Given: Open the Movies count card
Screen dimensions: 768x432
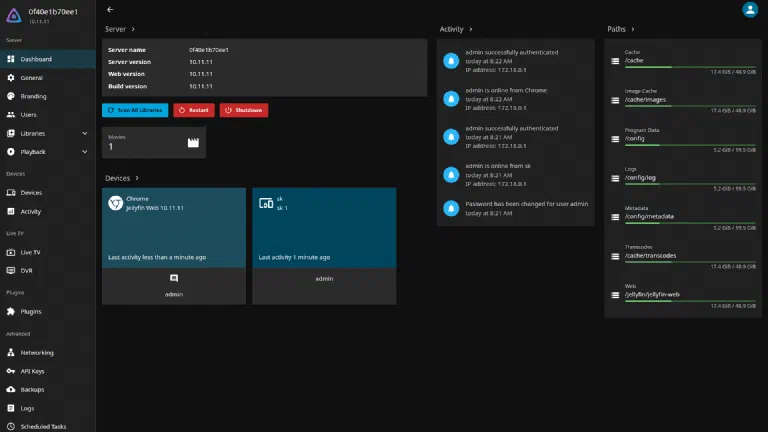Looking at the screenshot, I should [x=154, y=143].
